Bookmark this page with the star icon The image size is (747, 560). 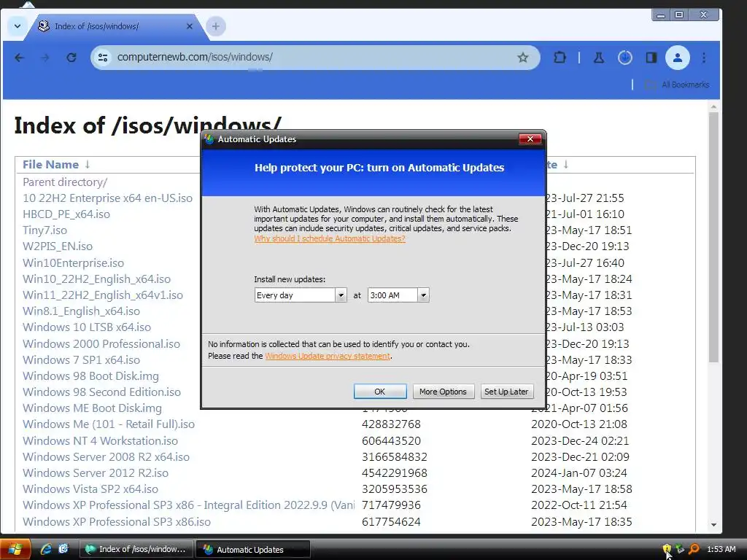[522, 58]
